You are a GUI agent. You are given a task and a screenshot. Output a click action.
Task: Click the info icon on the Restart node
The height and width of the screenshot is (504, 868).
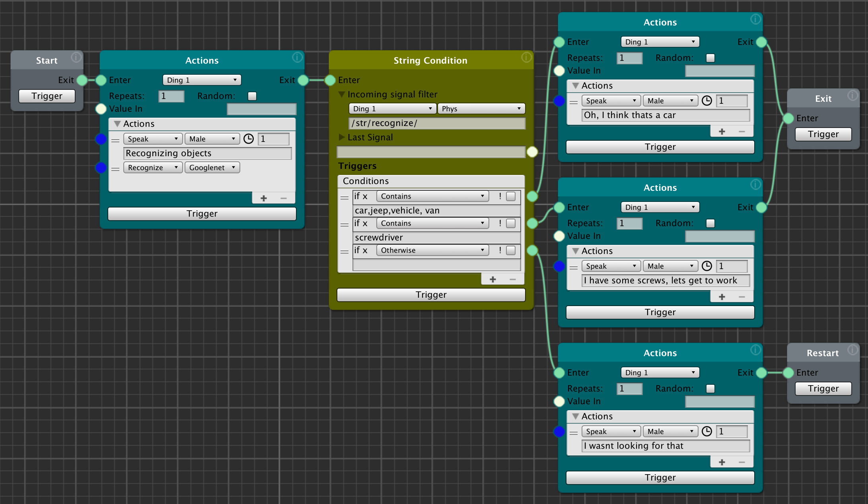coord(852,350)
